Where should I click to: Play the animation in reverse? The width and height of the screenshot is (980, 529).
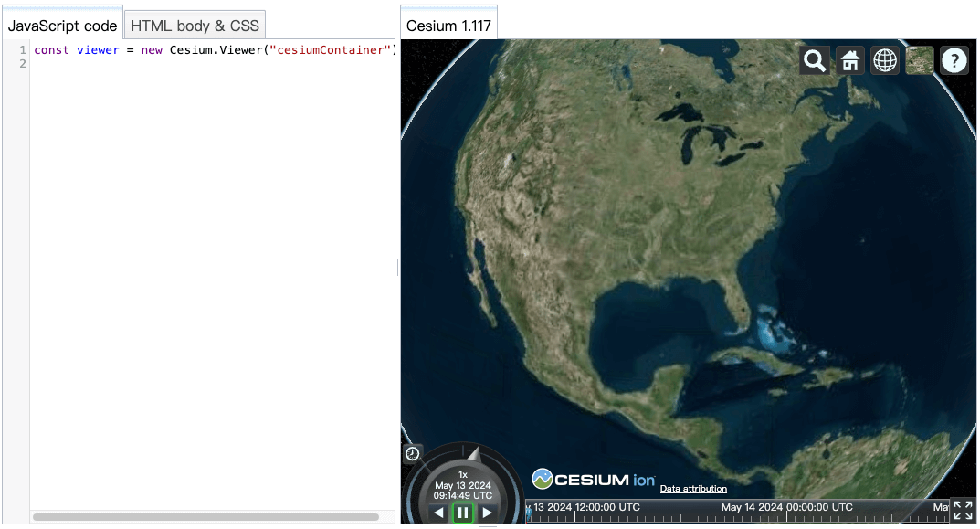[438, 513]
